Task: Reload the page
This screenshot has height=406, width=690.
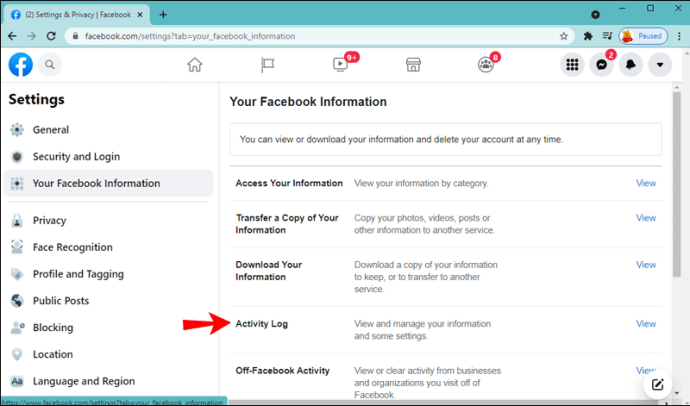Action: (51, 36)
